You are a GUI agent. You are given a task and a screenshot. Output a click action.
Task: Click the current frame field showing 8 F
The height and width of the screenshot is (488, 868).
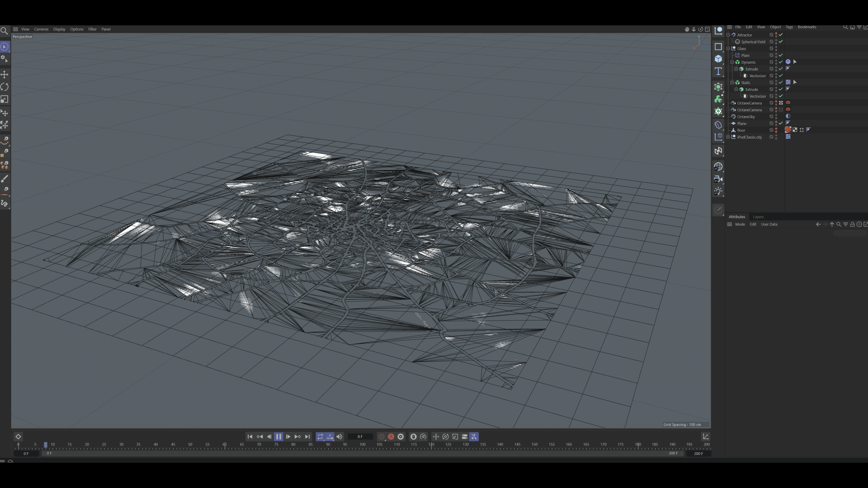[x=360, y=436]
